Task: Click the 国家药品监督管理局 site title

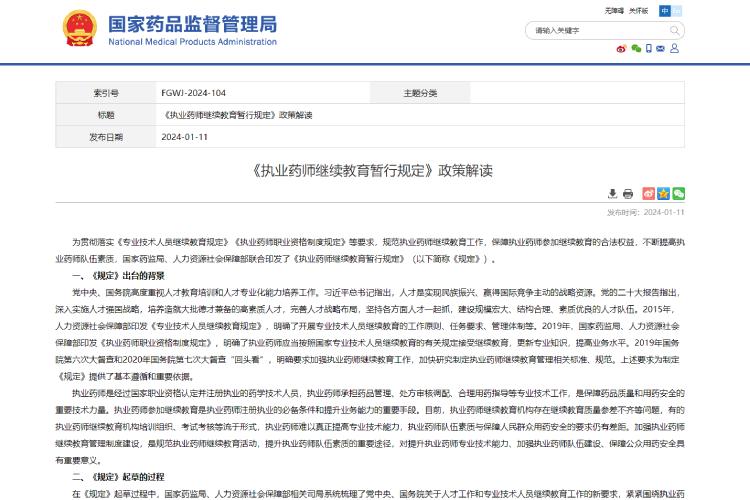Action: pos(191,24)
